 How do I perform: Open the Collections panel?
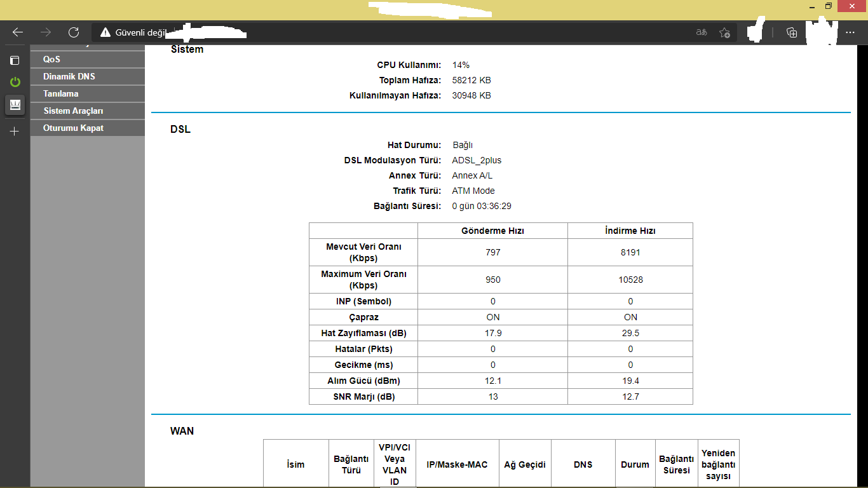pyautogui.click(x=792, y=32)
